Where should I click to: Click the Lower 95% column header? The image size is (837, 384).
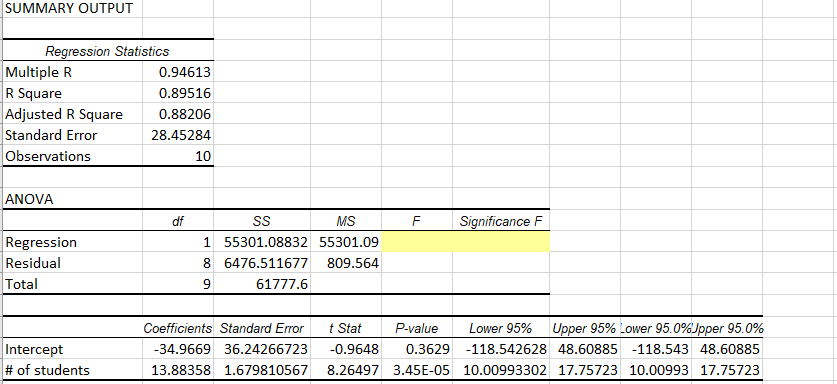(501, 328)
